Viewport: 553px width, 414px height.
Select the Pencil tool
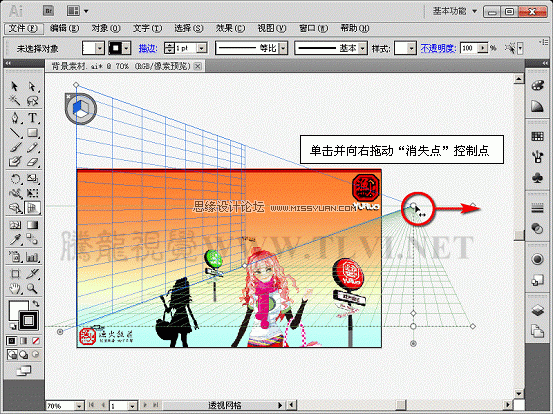pos(32,147)
